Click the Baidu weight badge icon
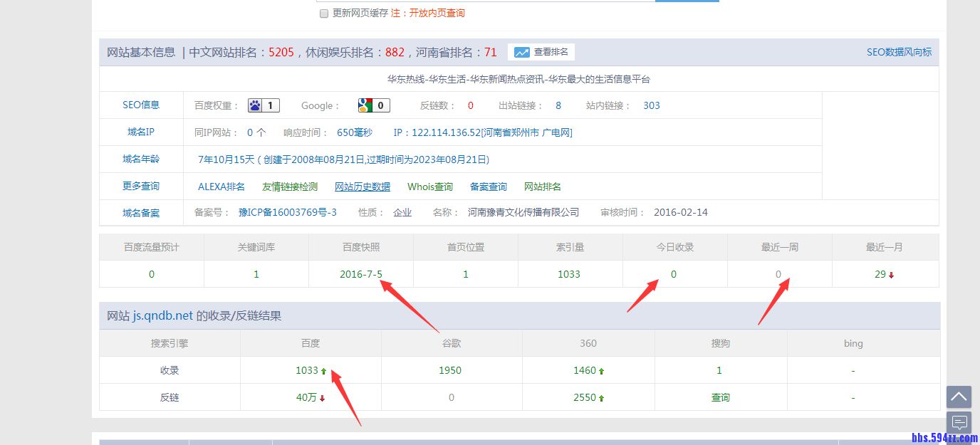 [x=254, y=105]
